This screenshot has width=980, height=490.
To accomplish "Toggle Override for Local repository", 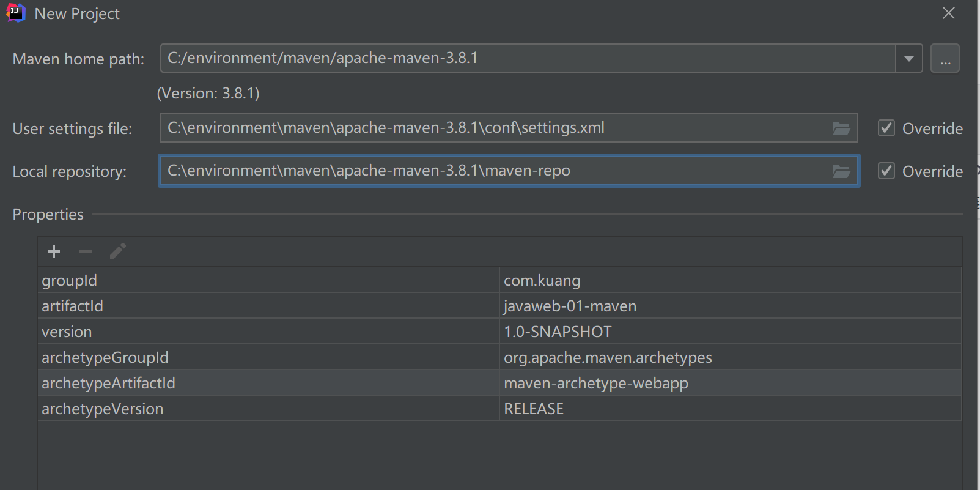I will (886, 171).
